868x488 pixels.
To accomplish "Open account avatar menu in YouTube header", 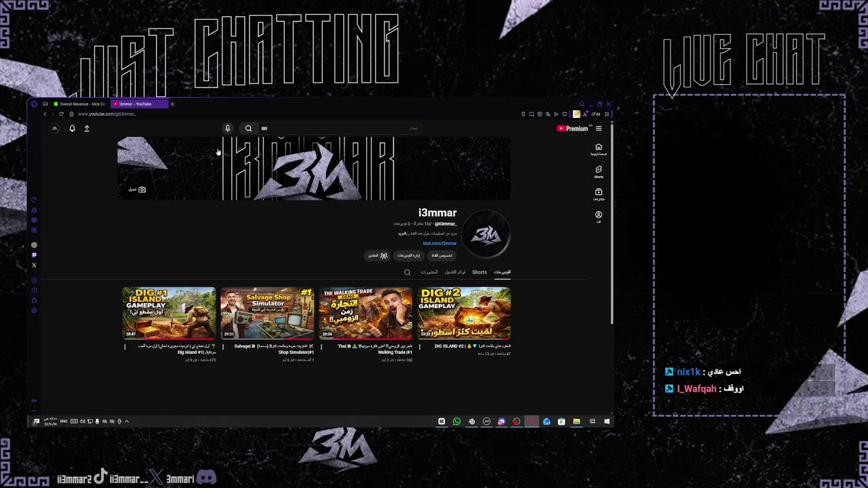I will pyautogui.click(x=54, y=128).
